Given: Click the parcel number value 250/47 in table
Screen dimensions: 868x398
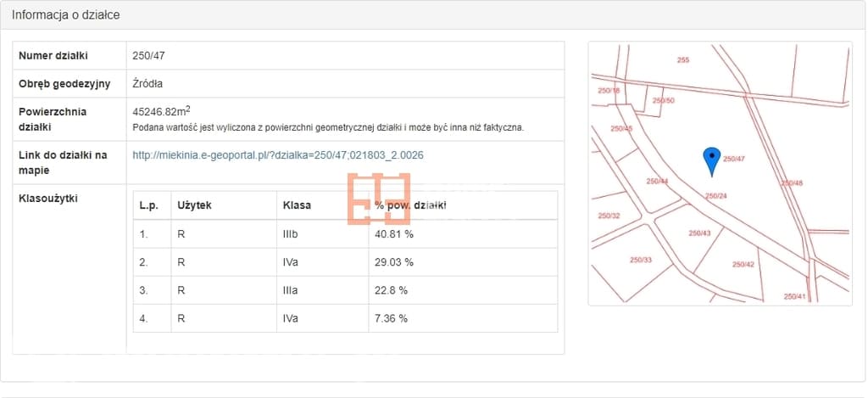Looking at the screenshot, I should (148, 55).
